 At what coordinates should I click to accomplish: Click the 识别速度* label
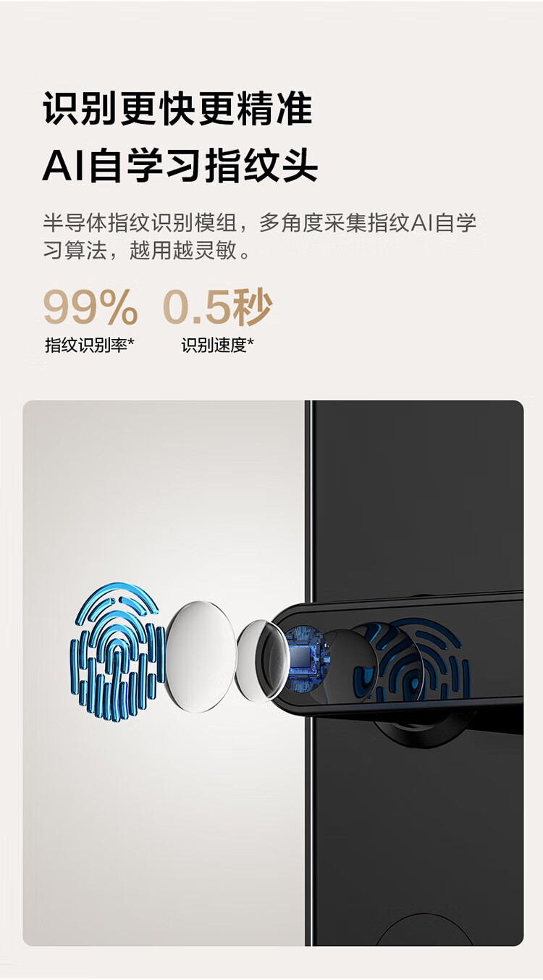[217, 345]
